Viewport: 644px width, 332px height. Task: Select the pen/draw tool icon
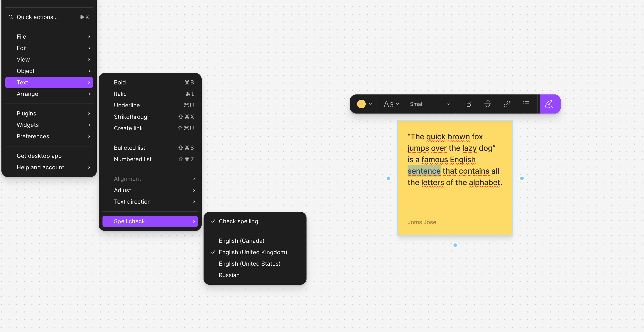click(549, 104)
